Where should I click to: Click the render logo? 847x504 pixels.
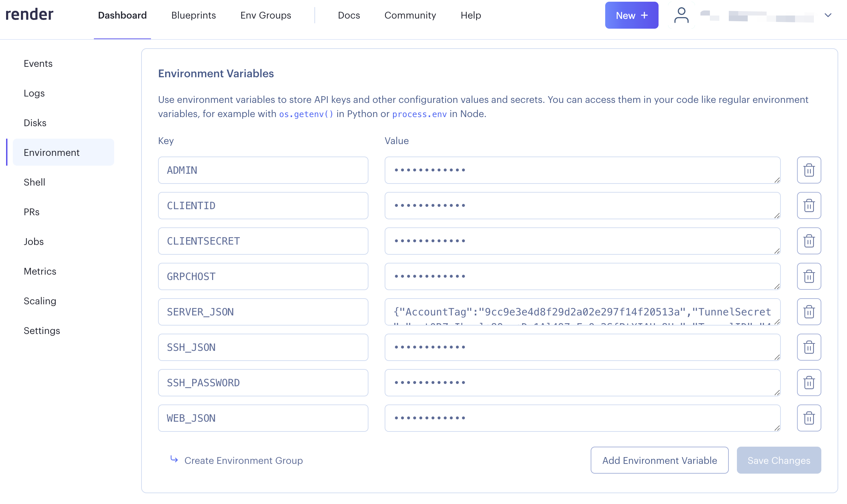click(x=30, y=14)
